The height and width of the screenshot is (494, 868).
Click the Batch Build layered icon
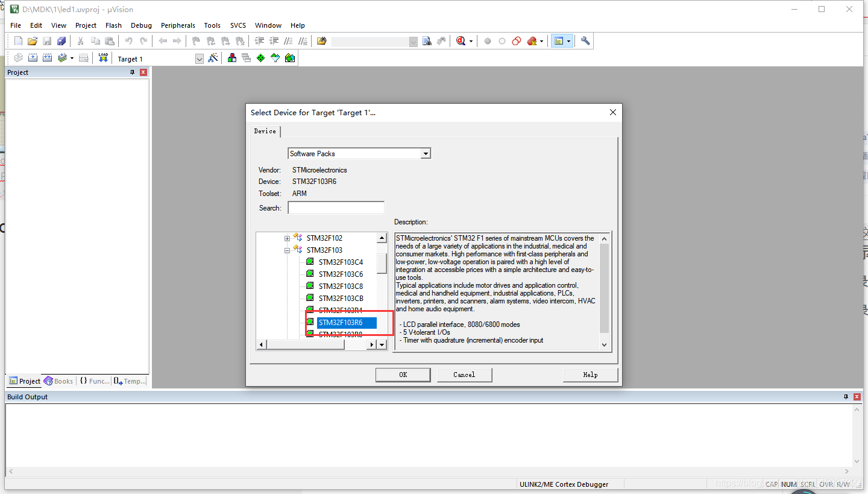pyautogui.click(x=62, y=58)
